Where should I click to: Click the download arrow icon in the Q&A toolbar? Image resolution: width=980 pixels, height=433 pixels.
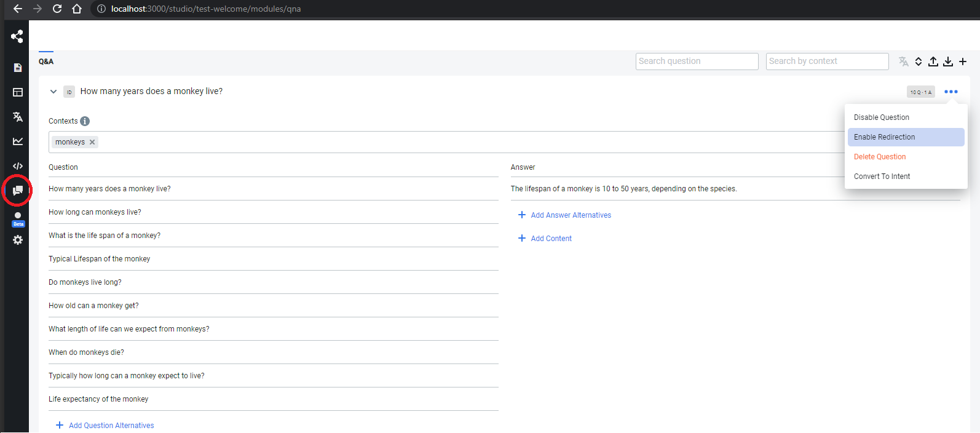pos(948,62)
